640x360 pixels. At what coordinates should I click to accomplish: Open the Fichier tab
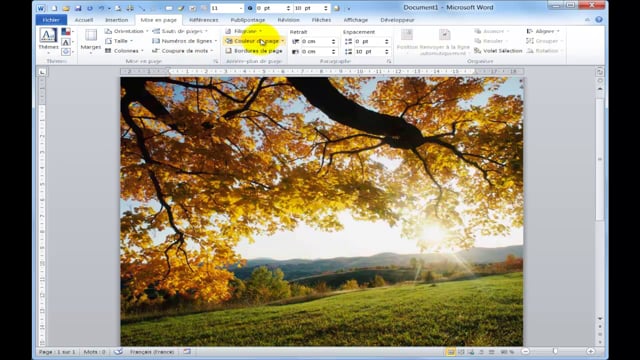[51, 20]
